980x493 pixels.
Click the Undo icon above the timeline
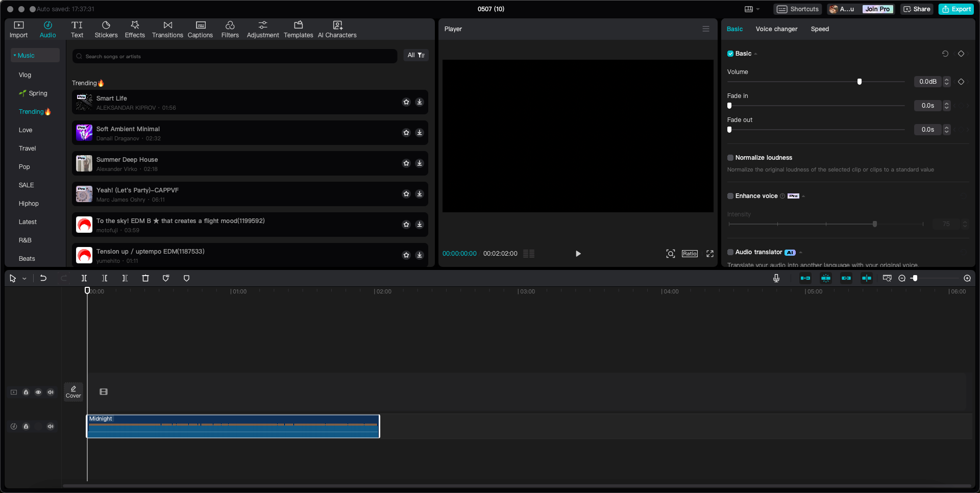pos(43,278)
